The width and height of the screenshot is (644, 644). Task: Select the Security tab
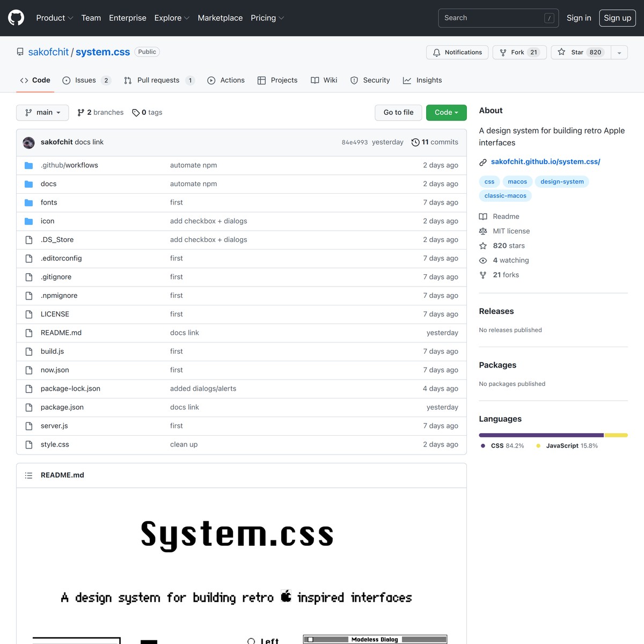(370, 80)
